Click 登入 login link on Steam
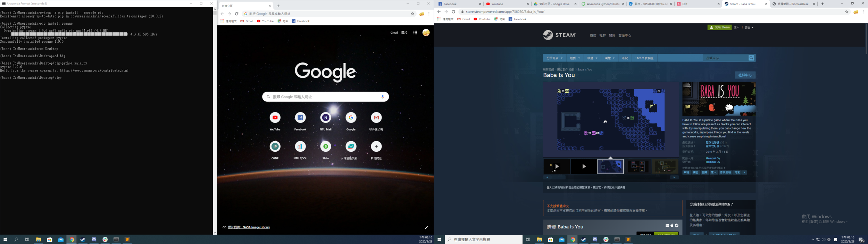 point(736,27)
